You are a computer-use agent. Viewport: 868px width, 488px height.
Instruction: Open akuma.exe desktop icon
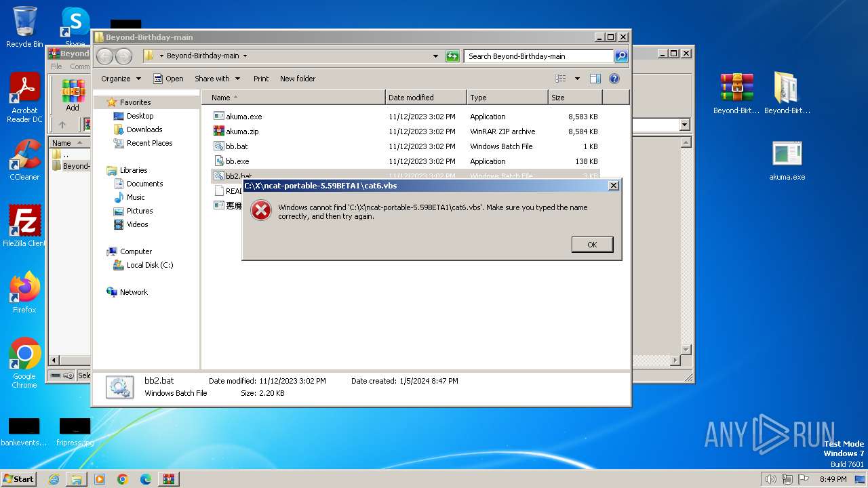click(787, 161)
